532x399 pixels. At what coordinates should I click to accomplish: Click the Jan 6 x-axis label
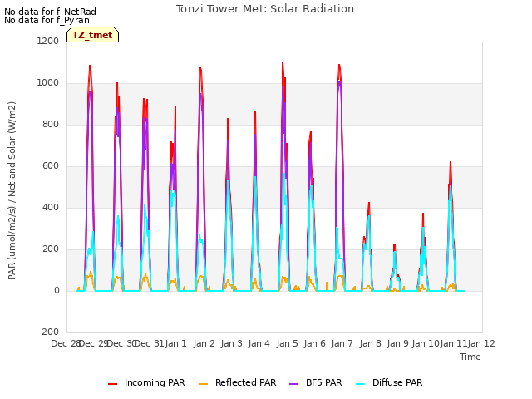tap(315, 343)
